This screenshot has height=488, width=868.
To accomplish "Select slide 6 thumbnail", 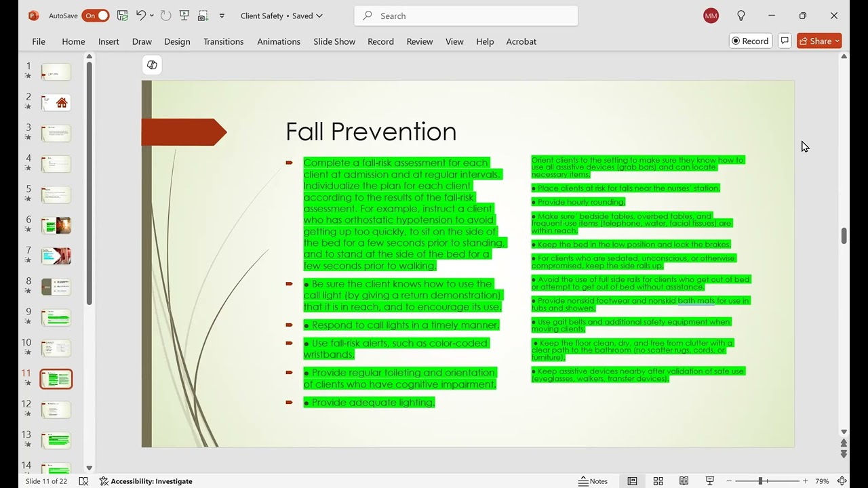I will (x=56, y=226).
